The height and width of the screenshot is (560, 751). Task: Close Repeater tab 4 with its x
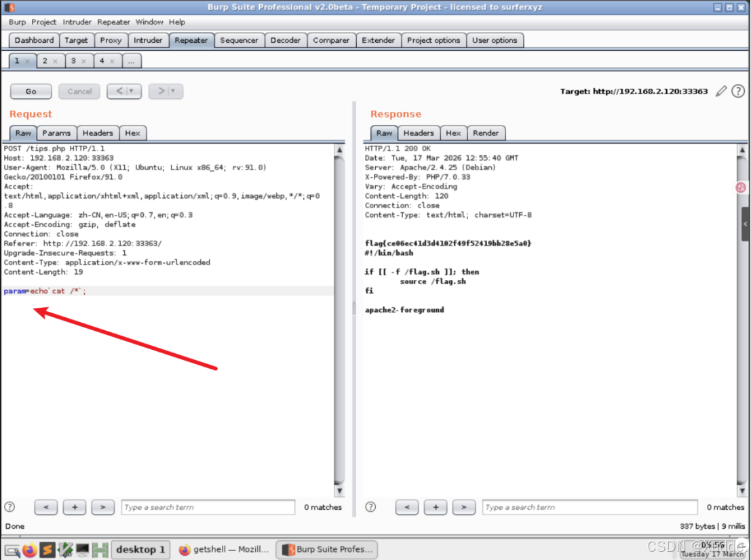[112, 61]
